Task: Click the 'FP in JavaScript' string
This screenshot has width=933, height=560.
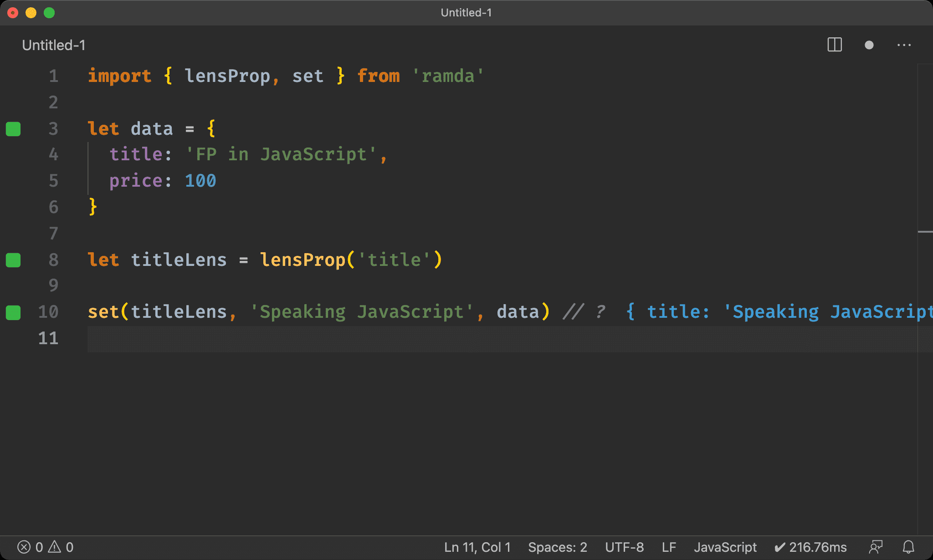Action: [x=281, y=154]
